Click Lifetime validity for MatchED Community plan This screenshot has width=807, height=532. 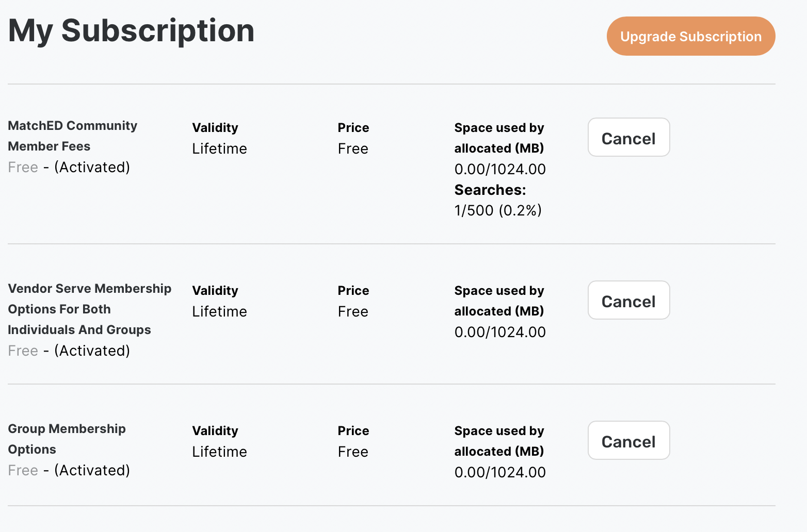[219, 149]
